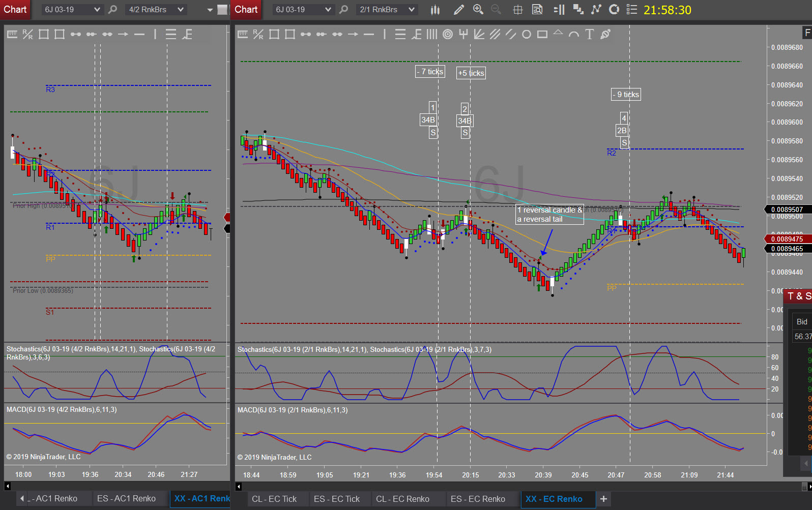812x510 pixels.
Task: Click MACD(6J 03-19 (2/1 RnkBrs),6,11,3) label
Action: coord(293,410)
